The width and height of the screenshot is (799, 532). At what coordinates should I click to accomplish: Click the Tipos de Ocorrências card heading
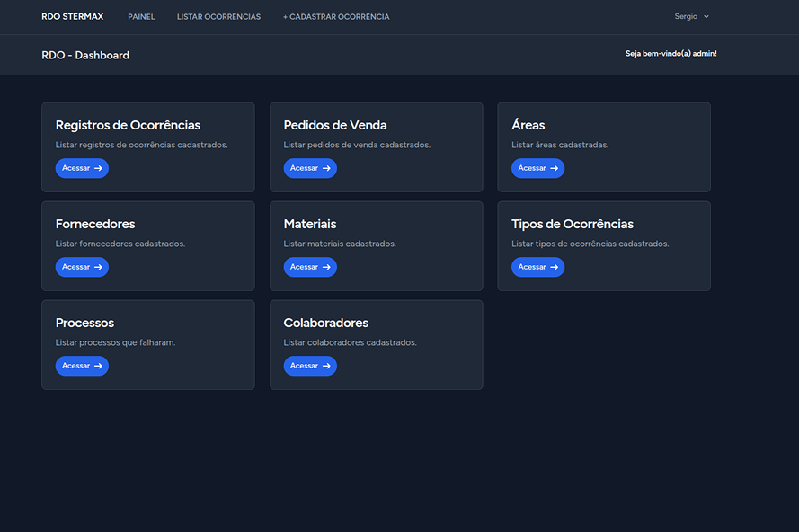(572, 224)
